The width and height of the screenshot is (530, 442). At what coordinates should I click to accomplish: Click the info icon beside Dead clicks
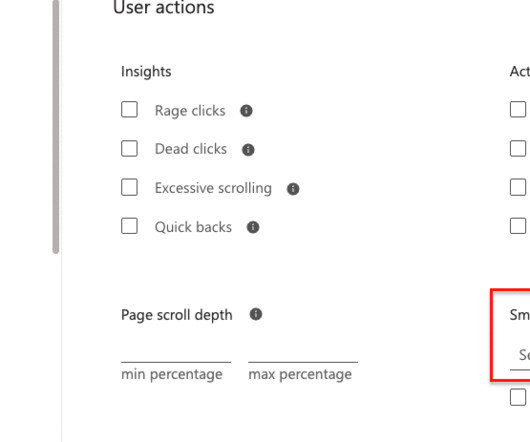248,149
